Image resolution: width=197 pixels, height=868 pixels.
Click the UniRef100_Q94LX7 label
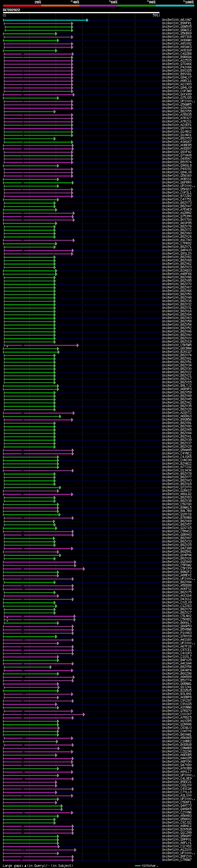[x=177, y=78]
